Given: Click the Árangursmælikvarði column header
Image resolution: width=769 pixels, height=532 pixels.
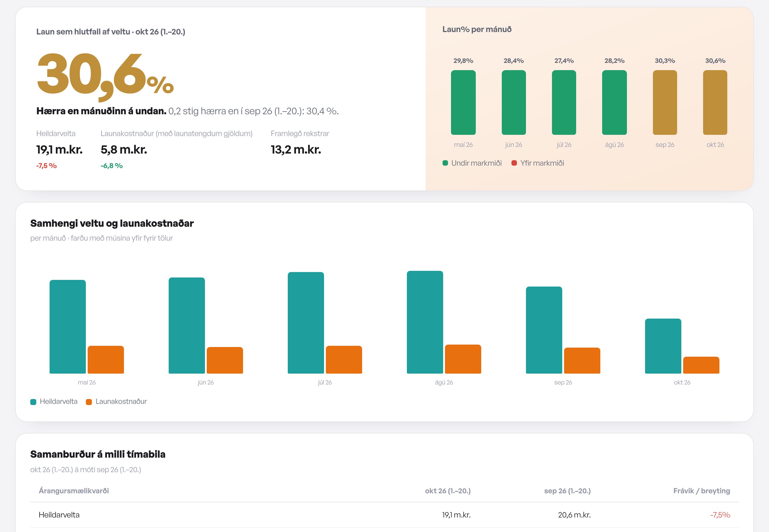Looking at the screenshot, I should (x=74, y=491).
